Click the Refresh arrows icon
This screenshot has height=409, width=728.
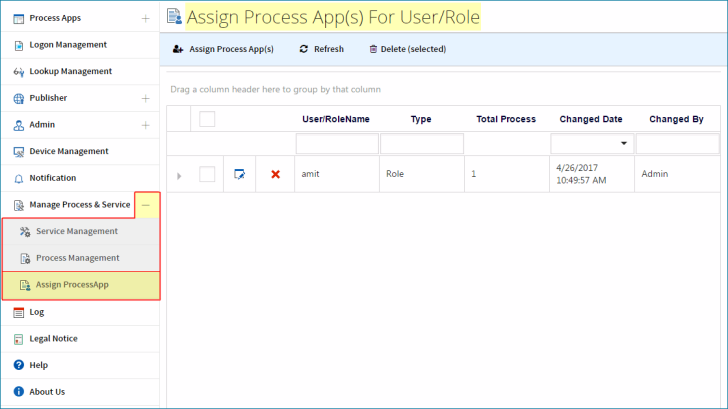click(304, 49)
